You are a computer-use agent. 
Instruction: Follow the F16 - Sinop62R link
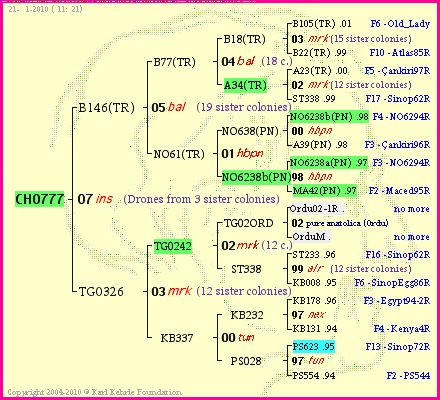[398, 255]
